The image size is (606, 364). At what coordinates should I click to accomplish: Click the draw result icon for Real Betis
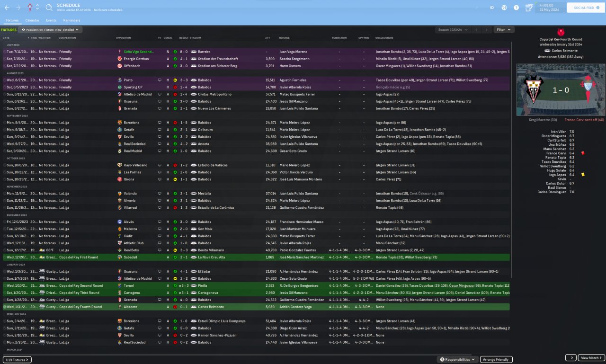pyautogui.click(x=175, y=250)
